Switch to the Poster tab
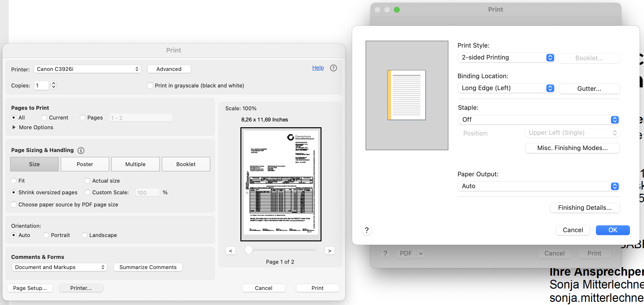This screenshot has width=644, height=305. tap(85, 164)
